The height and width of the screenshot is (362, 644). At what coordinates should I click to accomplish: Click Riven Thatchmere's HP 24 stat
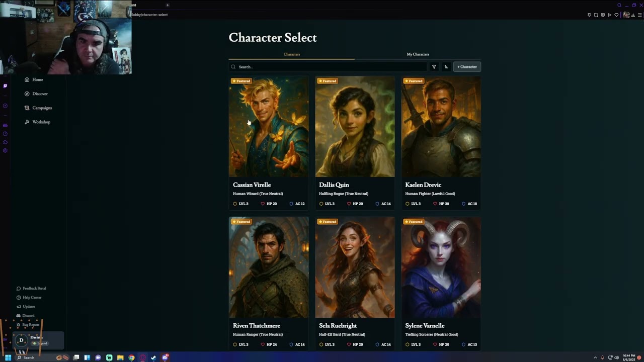(269, 344)
